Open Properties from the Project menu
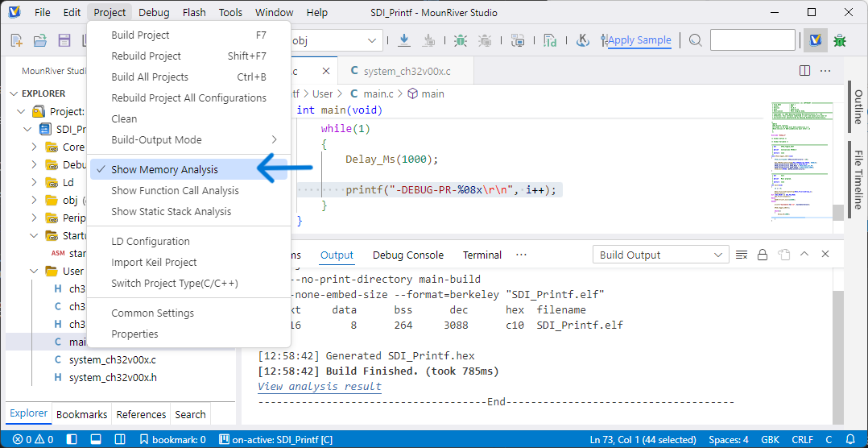The width and height of the screenshot is (868, 448). pyautogui.click(x=188, y=334)
